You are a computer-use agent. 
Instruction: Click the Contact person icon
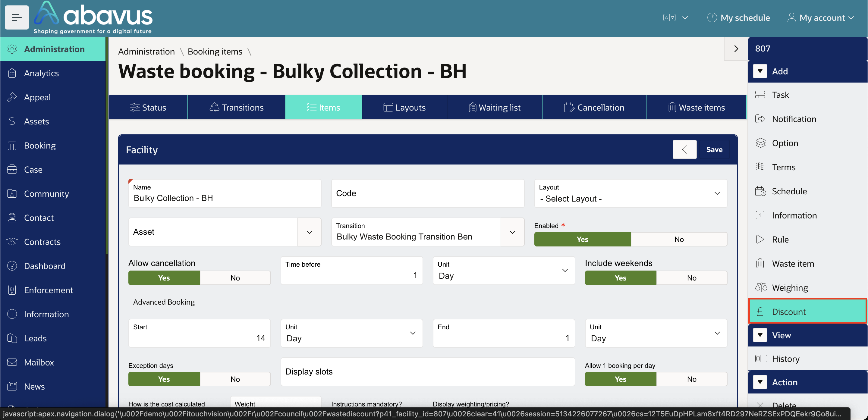(x=12, y=218)
